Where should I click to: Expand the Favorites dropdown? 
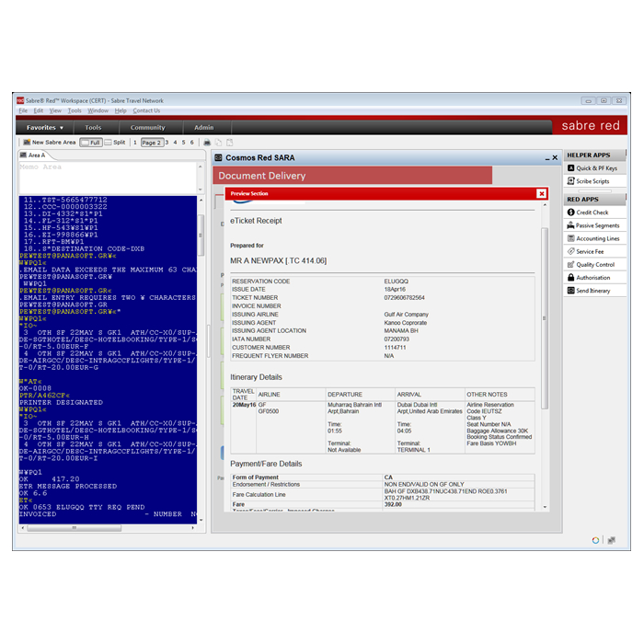45,128
